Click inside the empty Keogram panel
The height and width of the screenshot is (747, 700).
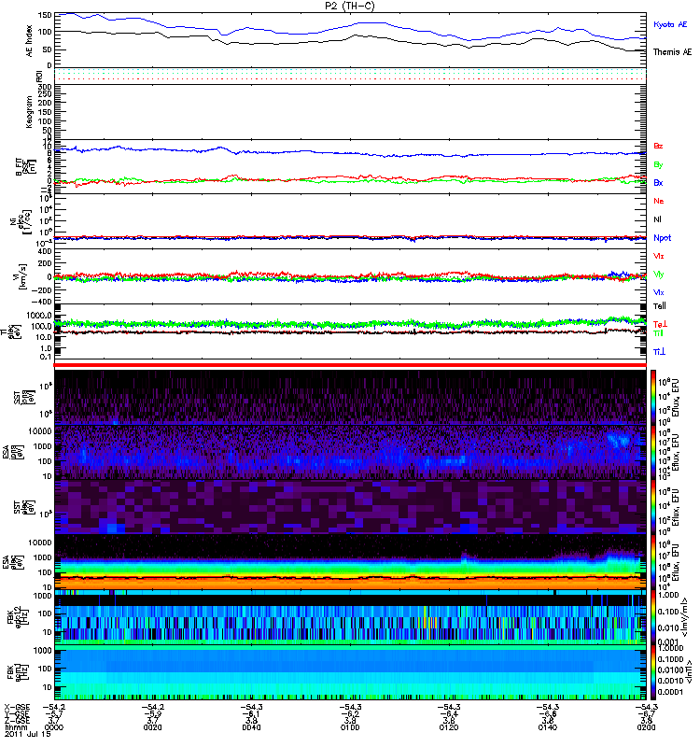350,112
